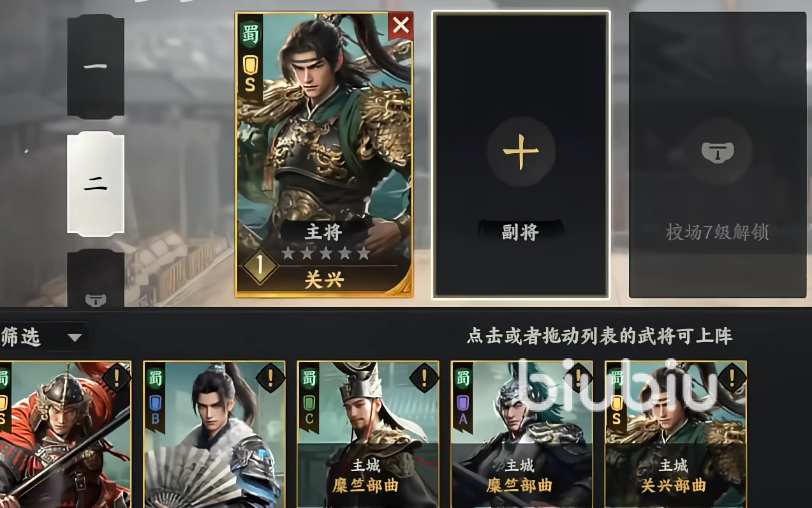This screenshot has width=812, height=508.
Task: Tap the plus icon in the 副将 slot
Action: [521, 152]
